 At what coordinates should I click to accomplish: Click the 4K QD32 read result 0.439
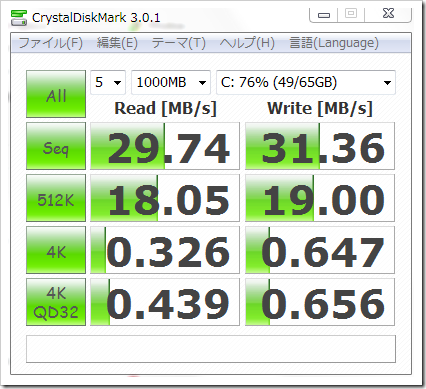[165, 302]
